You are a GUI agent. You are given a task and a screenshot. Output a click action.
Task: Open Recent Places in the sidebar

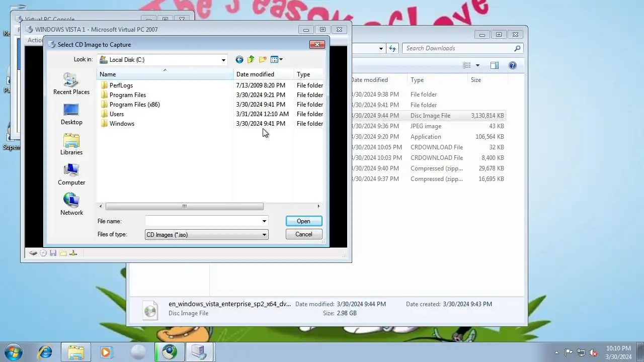tap(71, 84)
